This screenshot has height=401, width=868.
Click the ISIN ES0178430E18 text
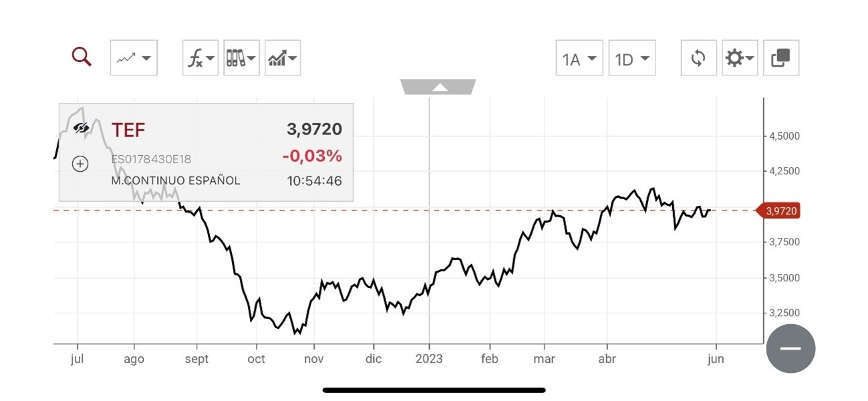click(151, 160)
